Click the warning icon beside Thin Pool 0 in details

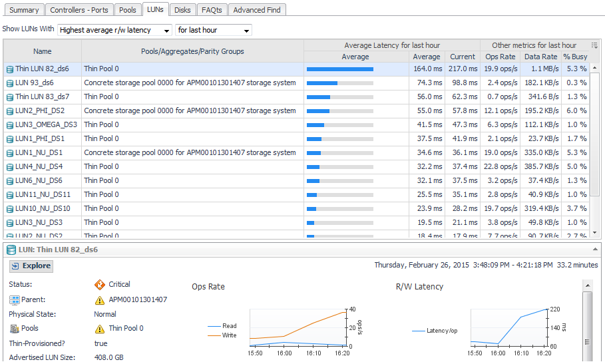click(x=100, y=329)
